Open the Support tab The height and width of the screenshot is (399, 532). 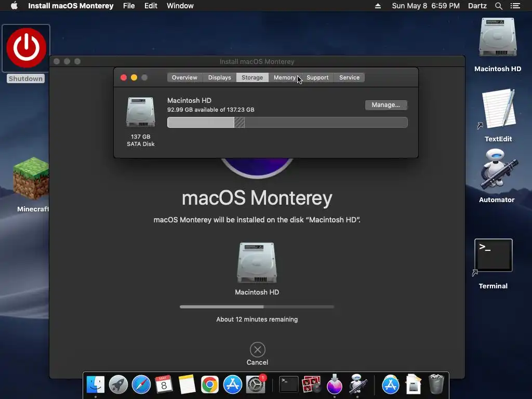[x=317, y=77]
